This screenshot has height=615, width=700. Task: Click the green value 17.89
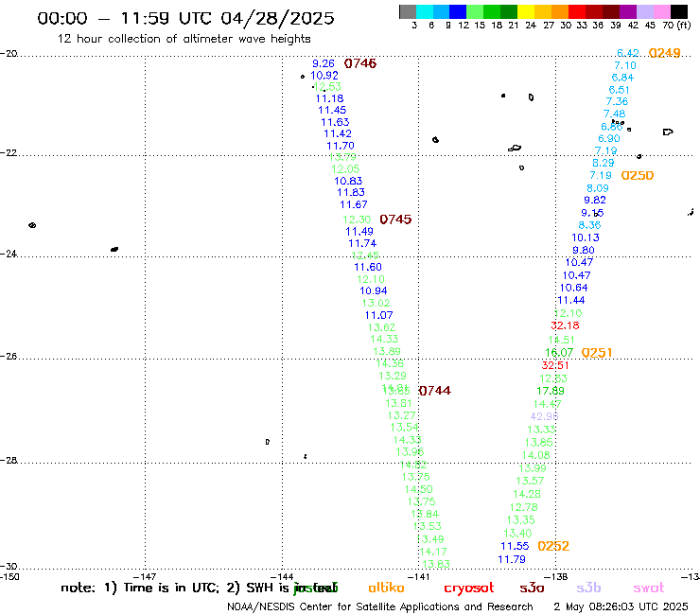click(551, 391)
